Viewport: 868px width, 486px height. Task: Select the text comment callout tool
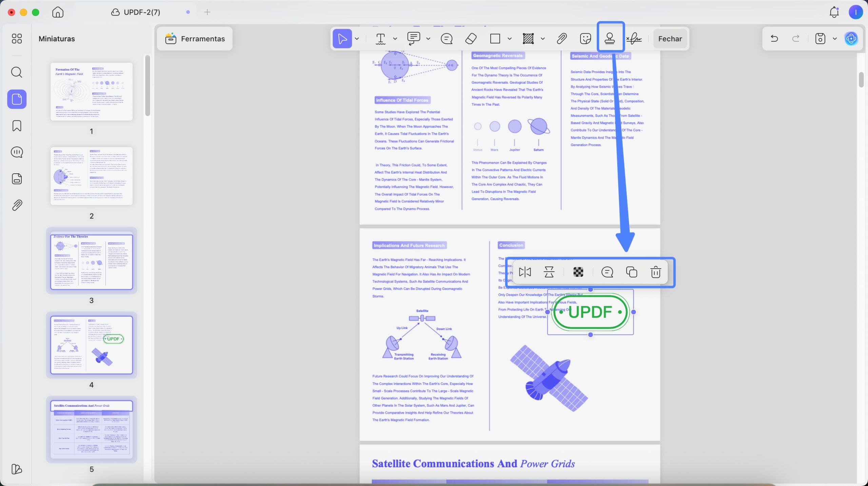pos(414,39)
